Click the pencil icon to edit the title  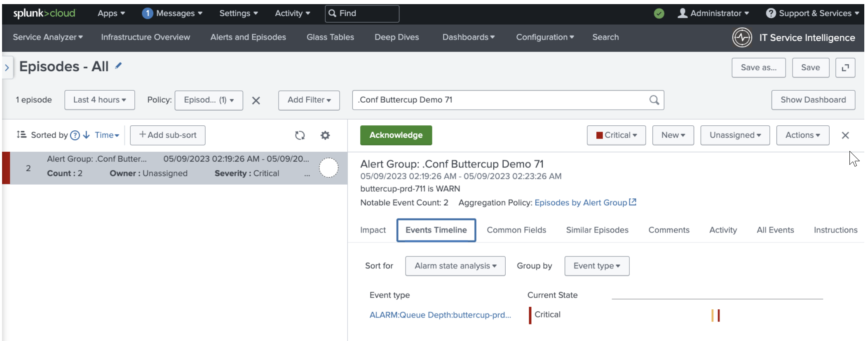click(118, 66)
